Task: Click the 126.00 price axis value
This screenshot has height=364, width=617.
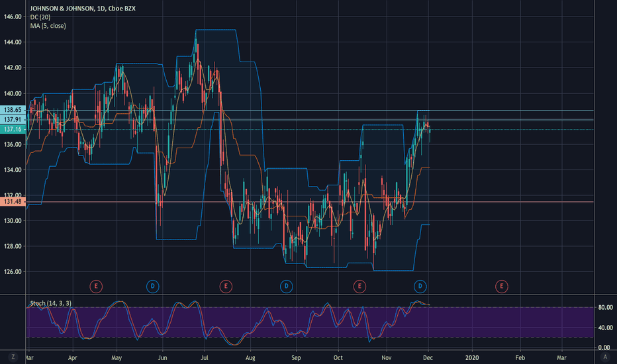Action: [x=13, y=272]
